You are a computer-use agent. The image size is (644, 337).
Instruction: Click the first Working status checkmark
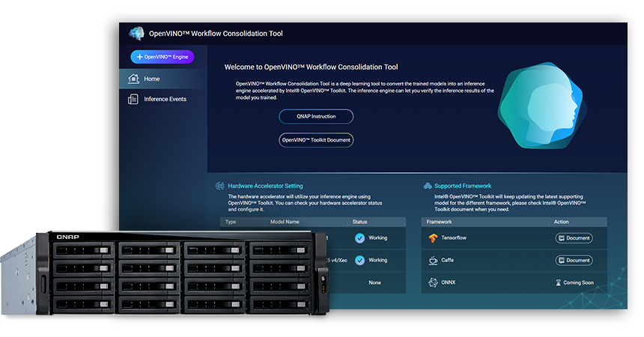click(x=360, y=238)
